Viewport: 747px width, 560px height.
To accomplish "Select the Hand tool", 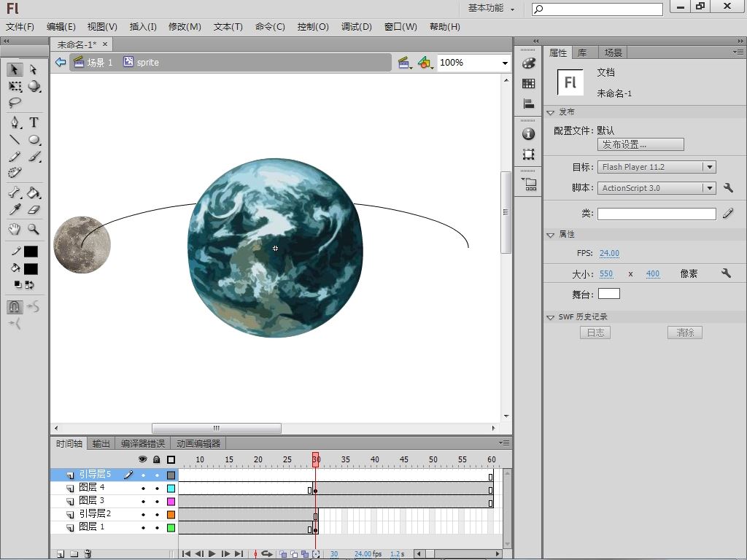I will pyautogui.click(x=15, y=229).
